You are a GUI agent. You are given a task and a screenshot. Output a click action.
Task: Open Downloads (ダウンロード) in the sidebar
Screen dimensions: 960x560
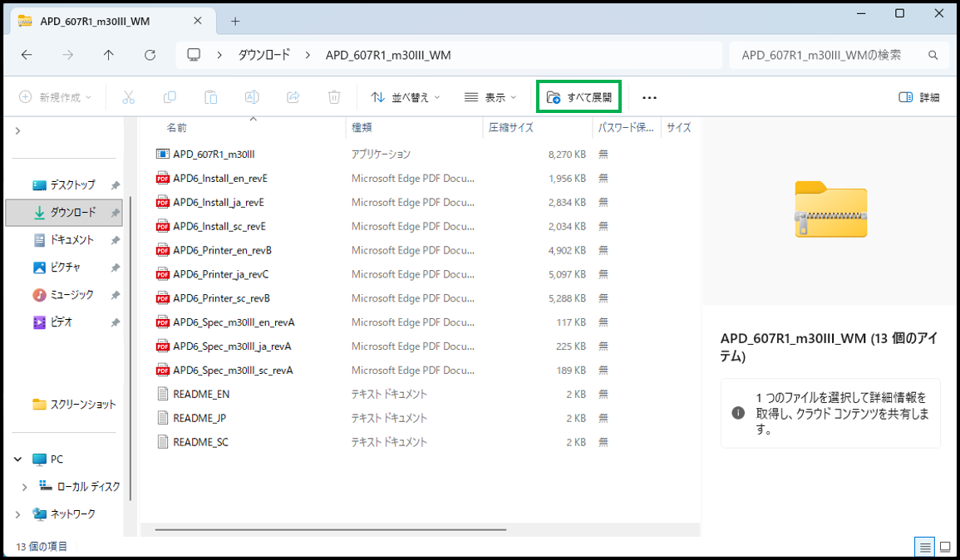72,213
